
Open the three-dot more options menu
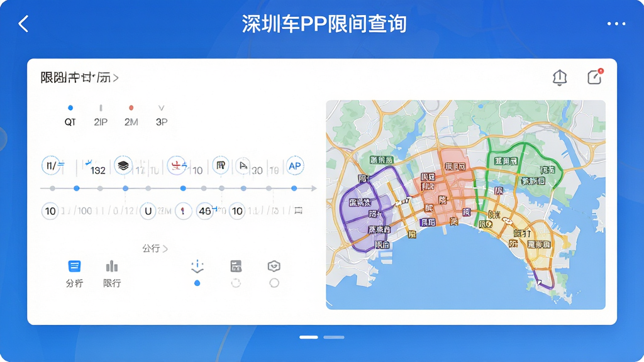click(616, 24)
